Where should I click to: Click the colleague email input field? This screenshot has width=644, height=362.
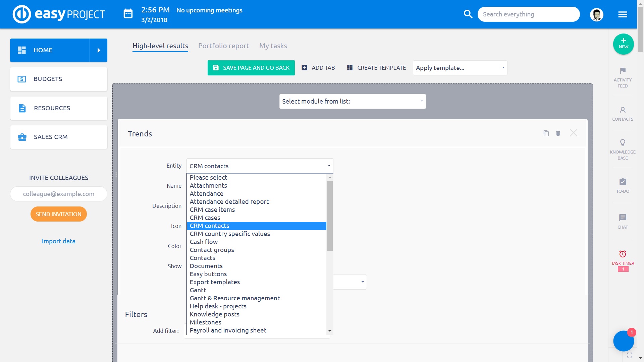(58, 194)
